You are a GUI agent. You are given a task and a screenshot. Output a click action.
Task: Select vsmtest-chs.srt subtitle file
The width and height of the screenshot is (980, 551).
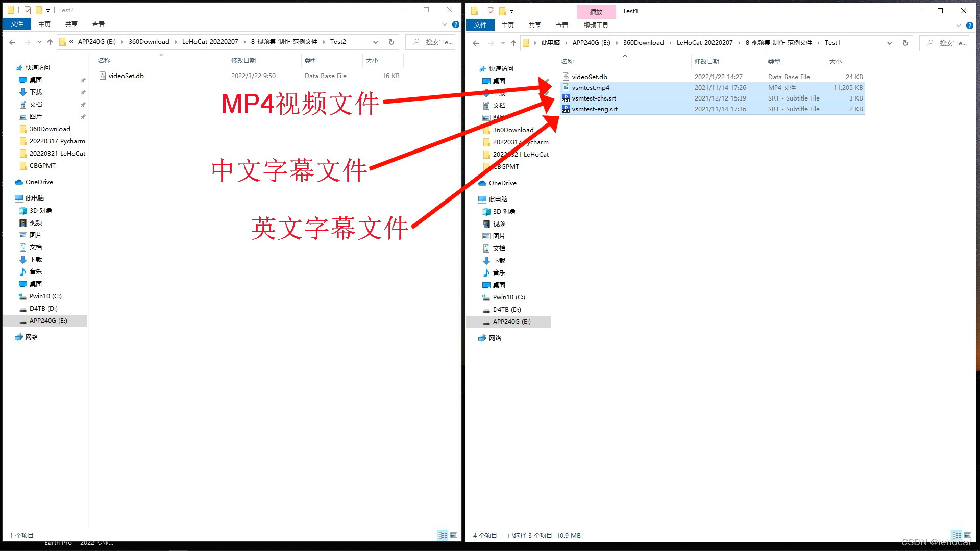point(594,98)
